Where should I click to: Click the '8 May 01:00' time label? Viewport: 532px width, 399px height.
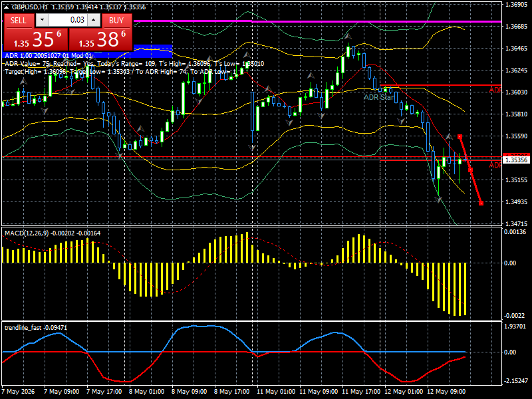click(146, 391)
